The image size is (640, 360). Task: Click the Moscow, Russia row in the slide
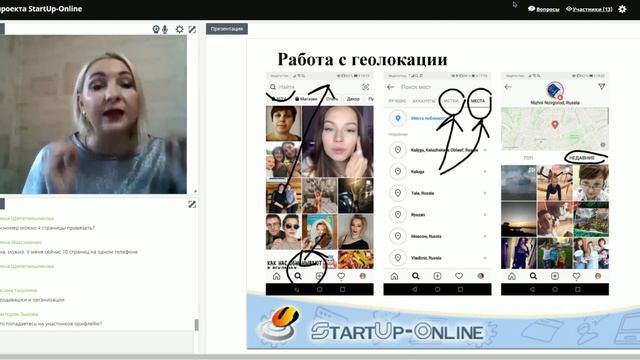tap(438, 236)
